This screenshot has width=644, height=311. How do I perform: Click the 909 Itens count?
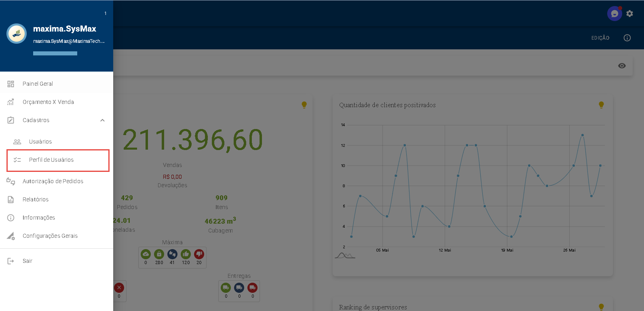click(x=222, y=198)
